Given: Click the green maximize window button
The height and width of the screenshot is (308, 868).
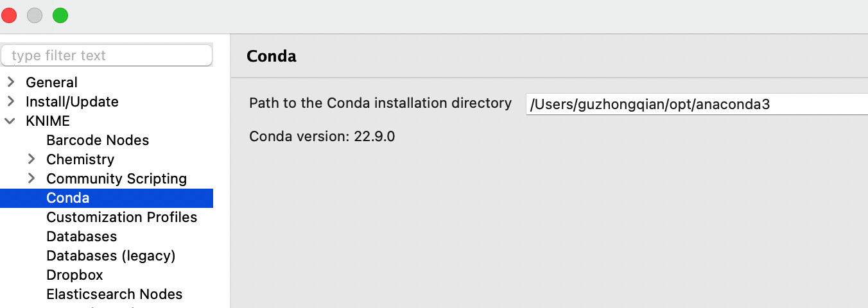Looking at the screenshot, I should pyautogui.click(x=60, y=16).
